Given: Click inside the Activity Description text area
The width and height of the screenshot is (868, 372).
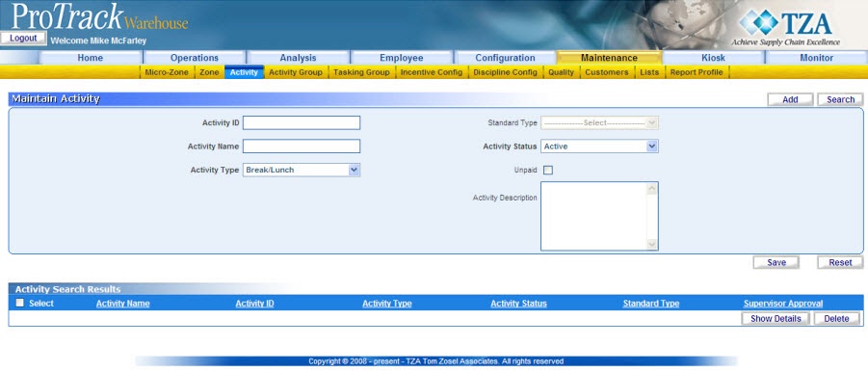Looking at the screenshot, I should (x=593, y=216).
